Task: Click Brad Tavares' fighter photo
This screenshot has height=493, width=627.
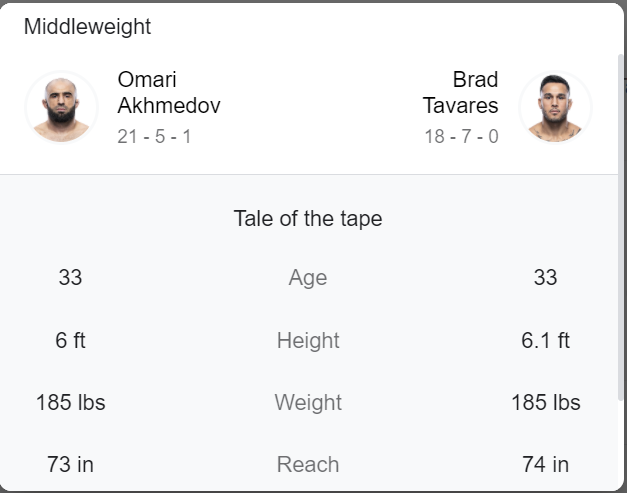Action: [555, 107]
